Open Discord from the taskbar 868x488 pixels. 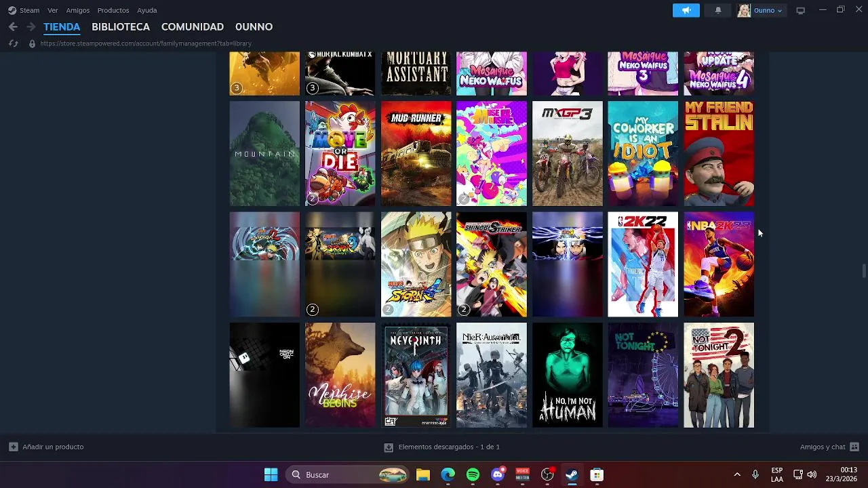coord(498,474)
